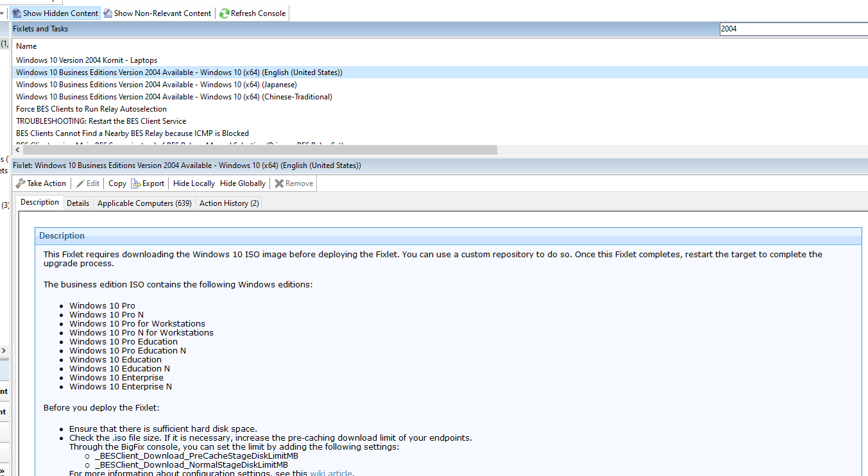
Task: Select the 2004 Available English (United States) fixlet
Action: (x=439, y=72)
